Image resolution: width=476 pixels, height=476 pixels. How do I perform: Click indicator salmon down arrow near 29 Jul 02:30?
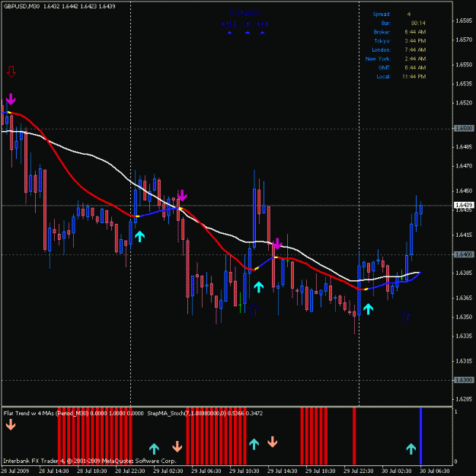click(x=177, y=446)
